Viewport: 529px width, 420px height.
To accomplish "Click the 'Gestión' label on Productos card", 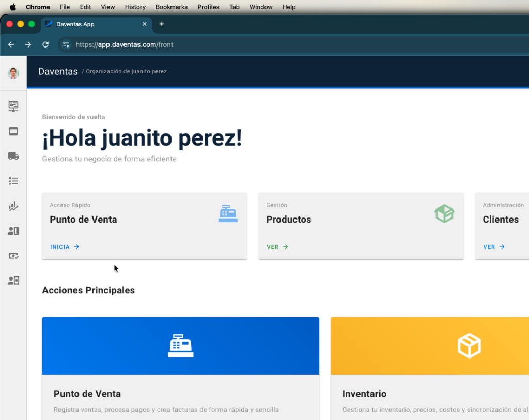I will [277, 205].
